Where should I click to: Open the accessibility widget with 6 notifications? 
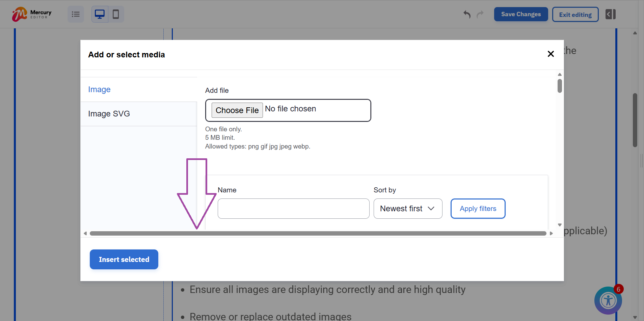[x=608, y=300]
